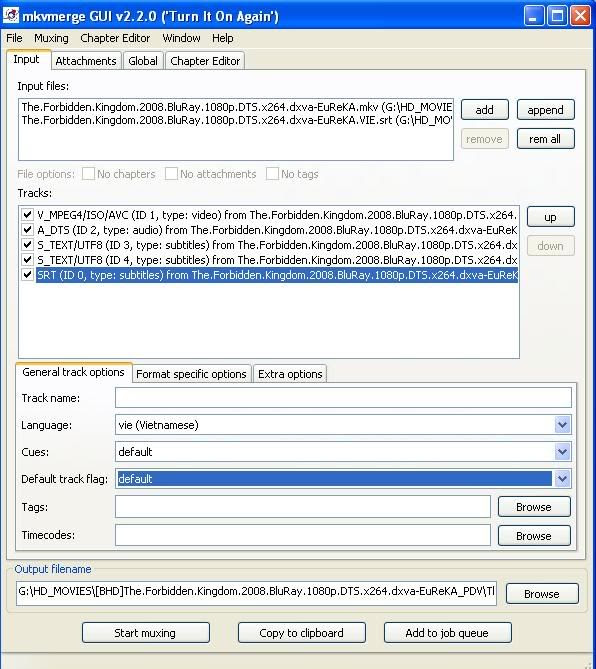Click the Start muxing button
This screenshot has height=669, width=596.
tap(145, 633)
